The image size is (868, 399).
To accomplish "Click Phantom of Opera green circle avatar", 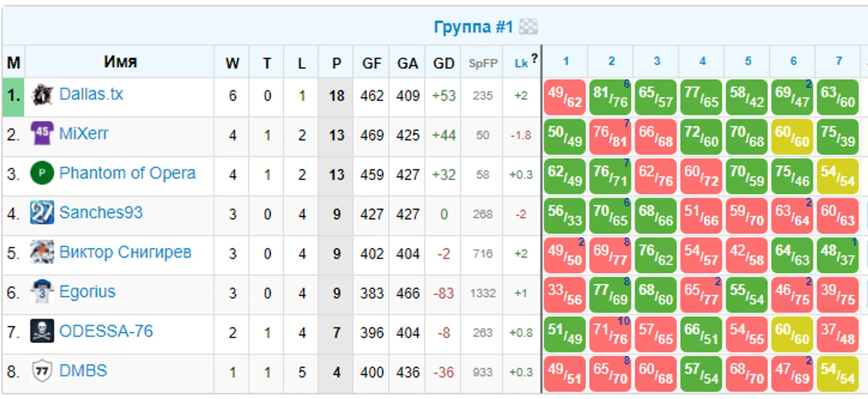I will pyautogui.click(x=42, y=174).
